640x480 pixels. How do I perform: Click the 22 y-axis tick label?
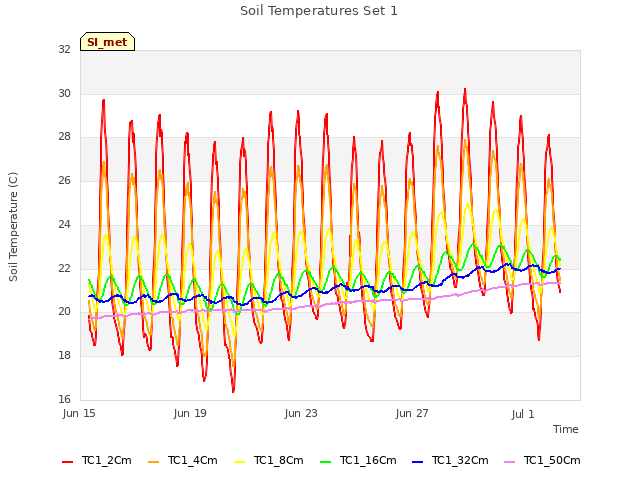point(64,268)
